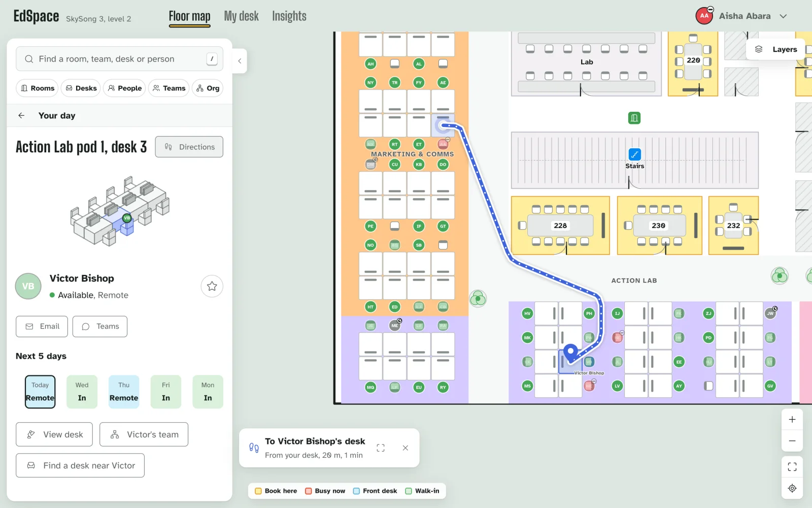Click the desk pod 3D illustration
812x508 pixels.
[120, 211]
